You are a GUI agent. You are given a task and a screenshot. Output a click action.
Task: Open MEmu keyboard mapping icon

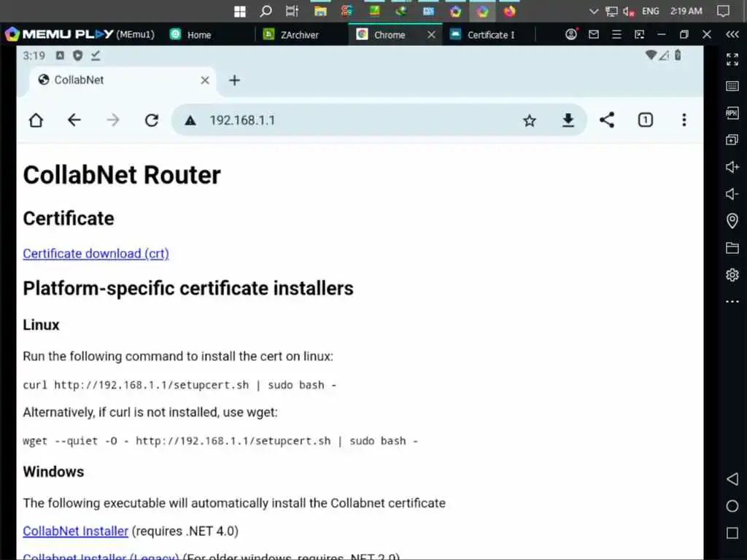(732, 86)
